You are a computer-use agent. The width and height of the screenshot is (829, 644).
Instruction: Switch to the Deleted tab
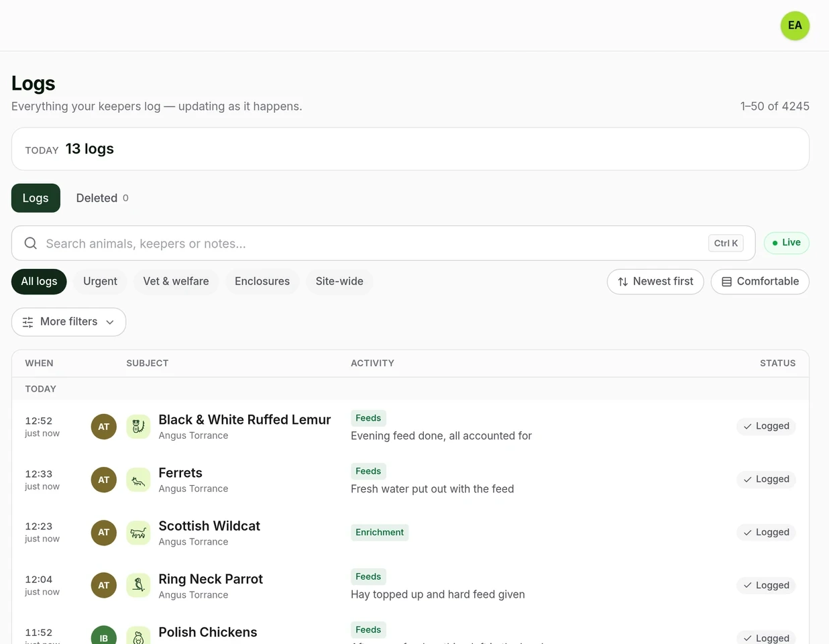(102, 198)
